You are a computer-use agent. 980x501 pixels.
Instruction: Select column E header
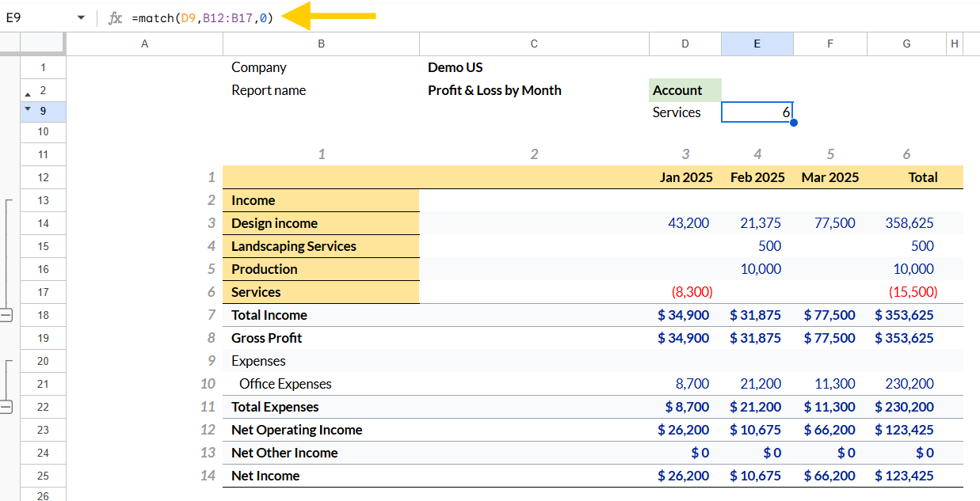(x=757, y=44)
